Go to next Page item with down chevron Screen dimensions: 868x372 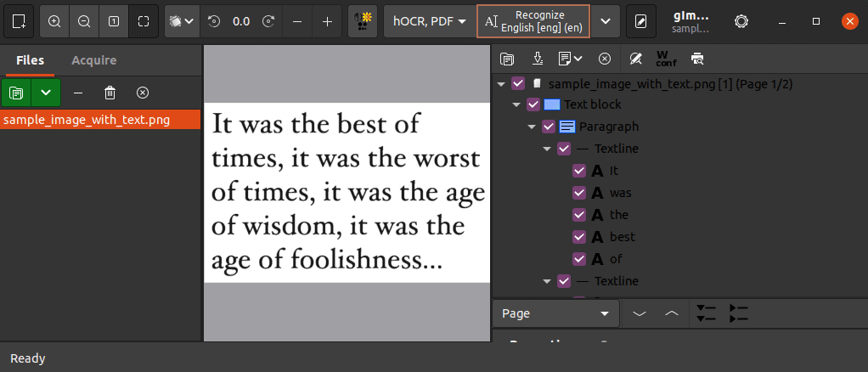(640, 314)
